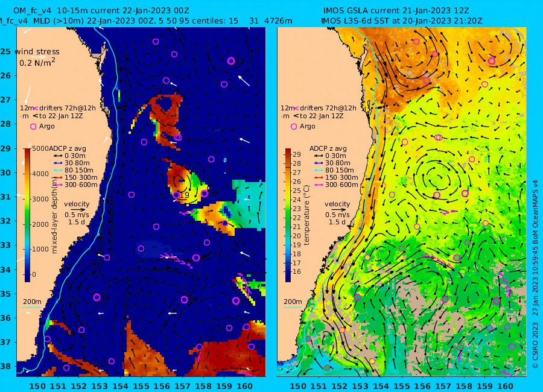
Task: Click the red 150-300m ADCP legend arrow, left map
Action: click(x=57, y=178)
